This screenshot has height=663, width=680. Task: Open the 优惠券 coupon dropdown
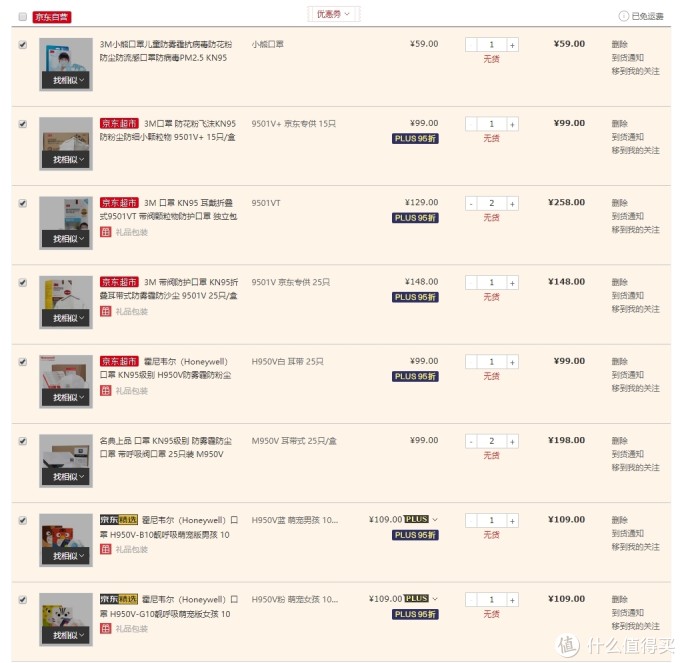click(333, 14)
